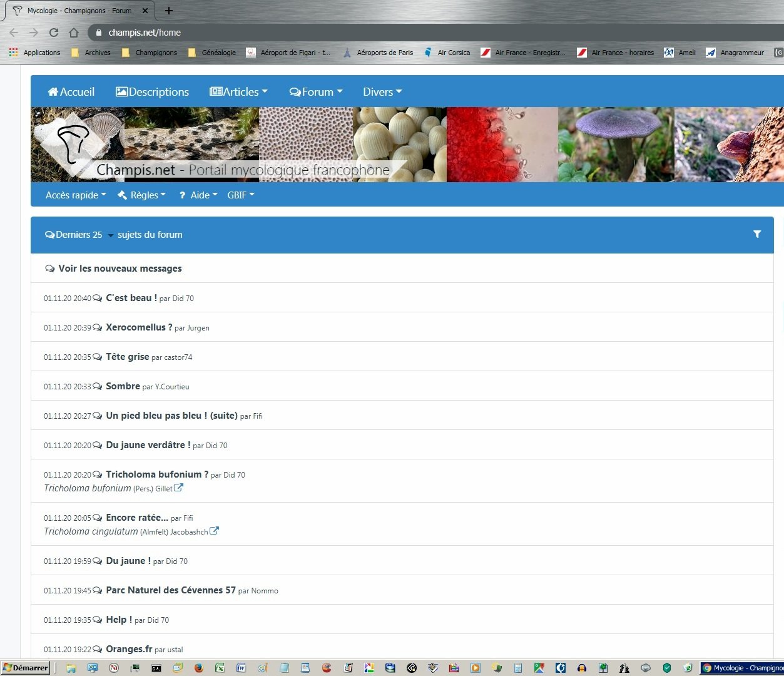784x676 pixels.
Task: Expand the Articles dropdown menu
Action: pyautogui.click(x=238, y=92)
